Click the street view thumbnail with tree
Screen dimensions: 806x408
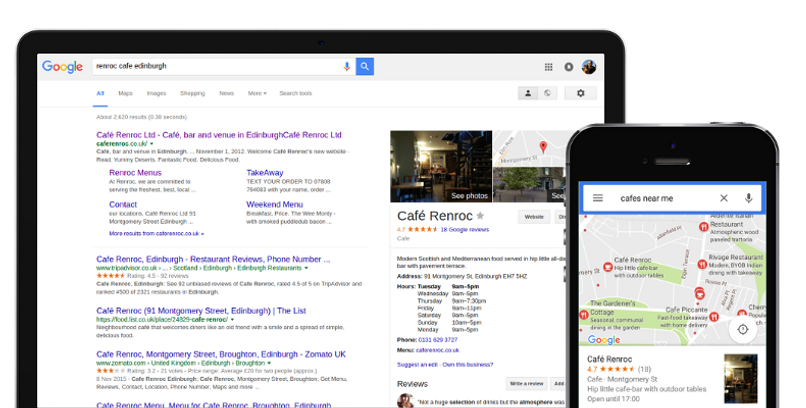click(x=529, y=184)
